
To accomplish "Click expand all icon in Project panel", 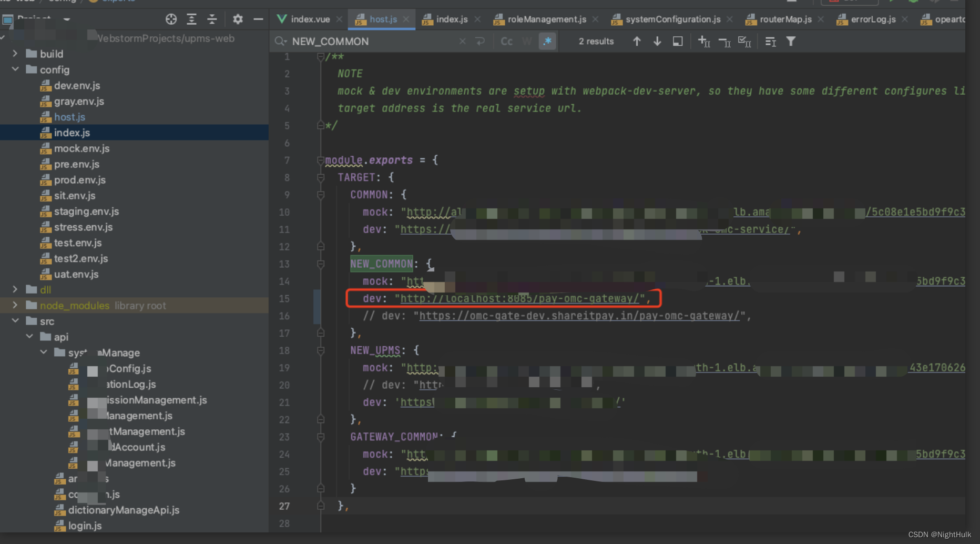I will (191, 19).
